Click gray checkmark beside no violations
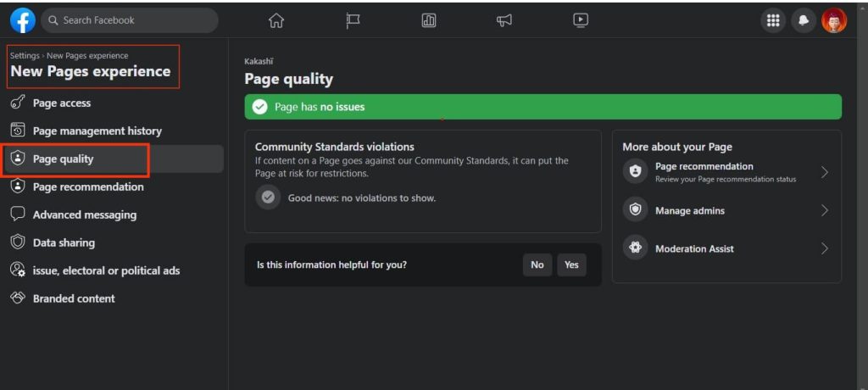 point(268,198)
